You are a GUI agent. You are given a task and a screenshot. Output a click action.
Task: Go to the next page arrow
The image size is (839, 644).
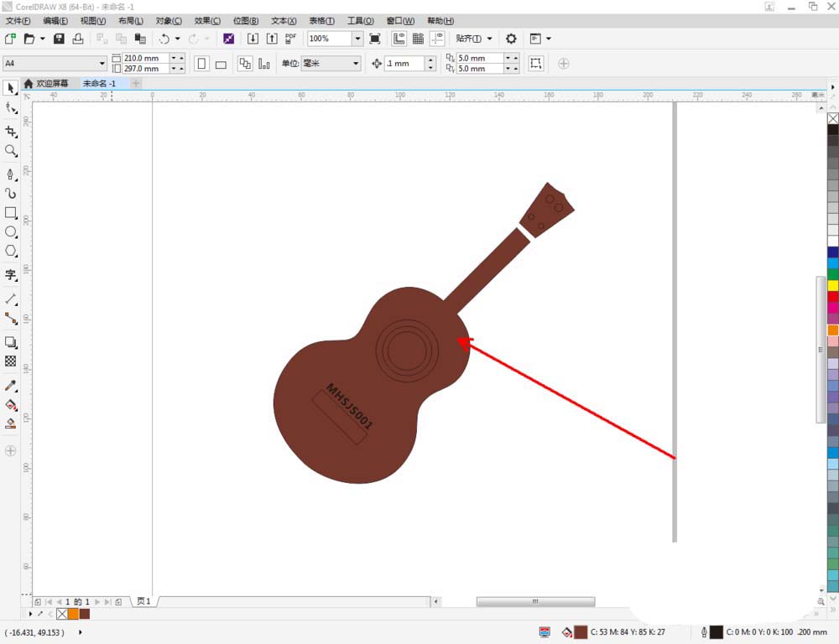[x=97, y=602]
